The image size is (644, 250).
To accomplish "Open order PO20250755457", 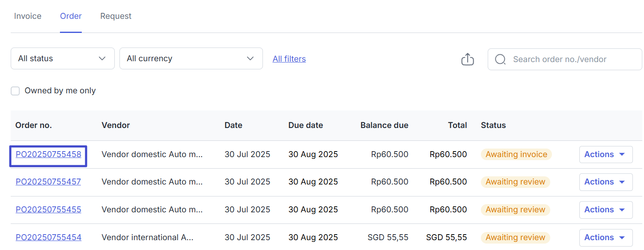I will click(48, 182).
